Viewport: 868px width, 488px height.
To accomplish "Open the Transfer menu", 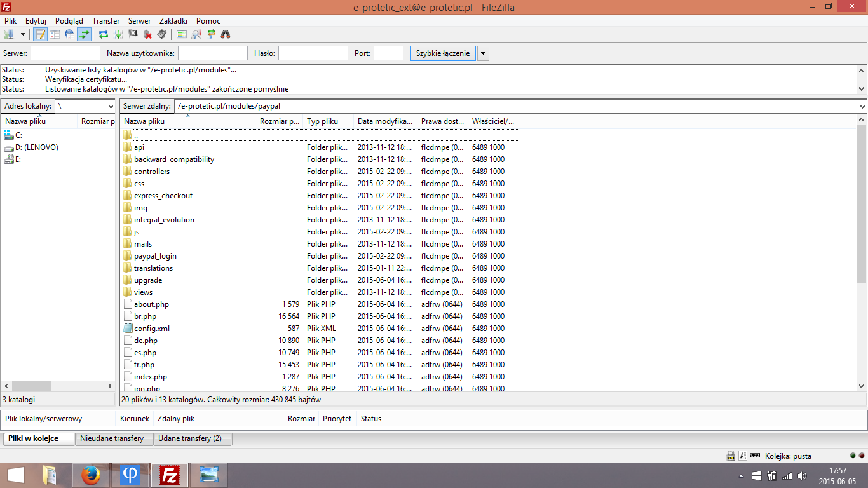I will 106,20.
